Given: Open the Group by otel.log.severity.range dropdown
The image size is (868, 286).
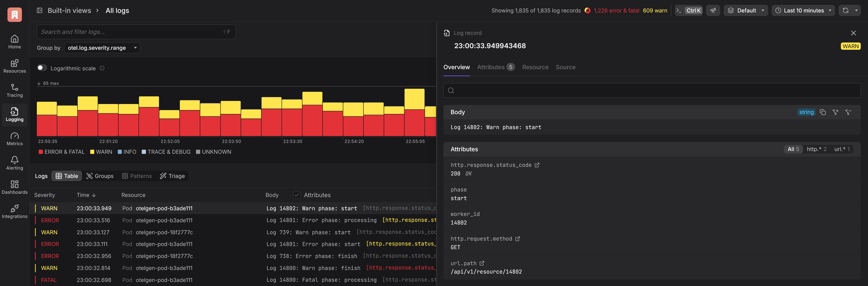Looking at the screenshot, I should click(x=102, y=48).
